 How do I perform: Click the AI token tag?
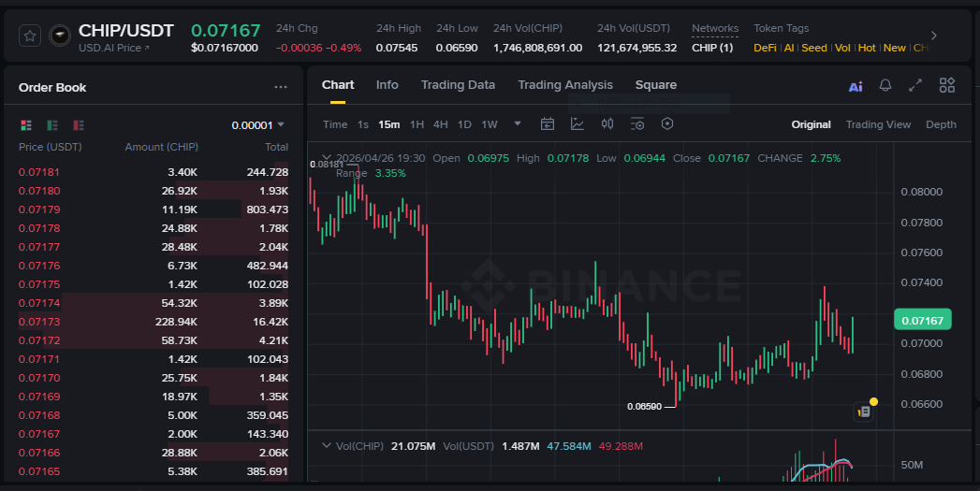tap(789, 48)
